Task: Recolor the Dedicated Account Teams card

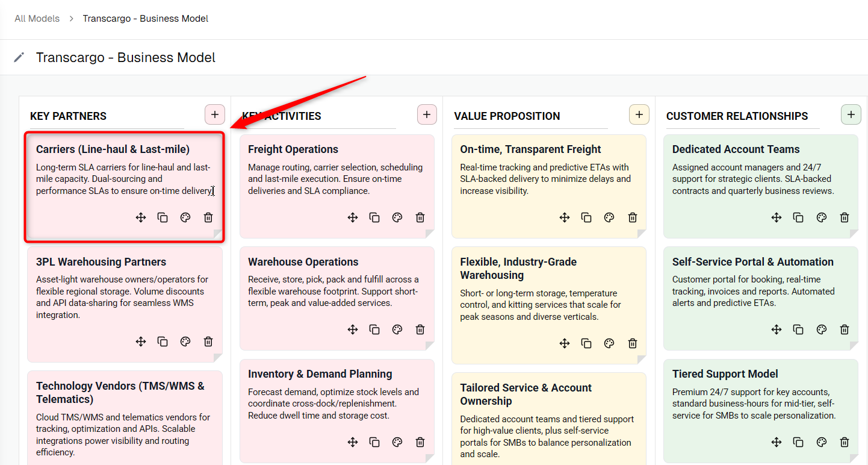Action: pos(822,217)
